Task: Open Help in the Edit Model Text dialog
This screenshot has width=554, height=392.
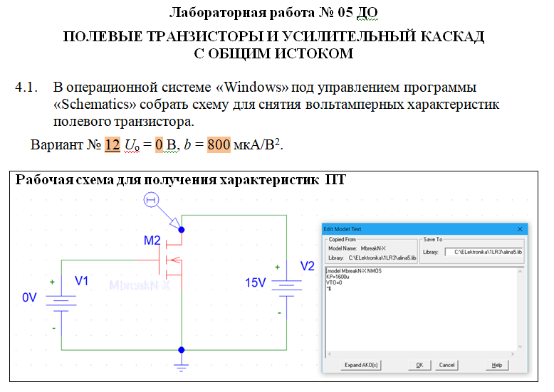Action: pyautogui.click(x=496, y=365)
